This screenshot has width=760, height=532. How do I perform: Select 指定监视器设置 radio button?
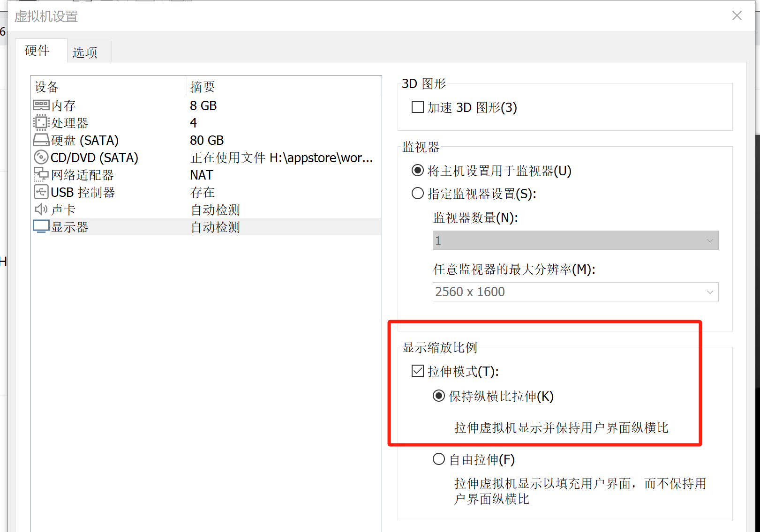417,194
